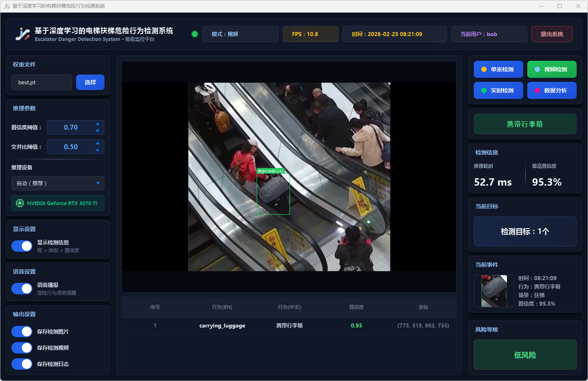This screenshot has width=588, height=381.
Task: Select the 行为(EN) column header
Action: 222,307
